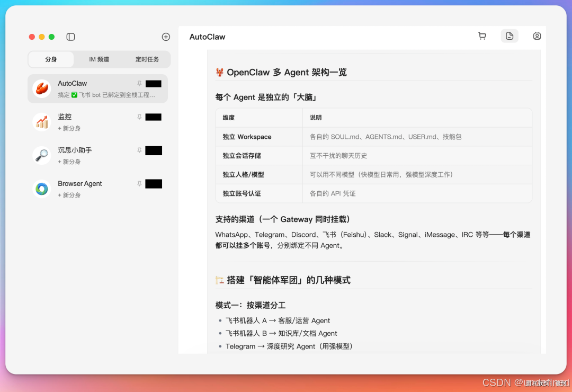572x392 pixels.
Task: Switch to the IM 频道 tab
Action: click(99, 59)
